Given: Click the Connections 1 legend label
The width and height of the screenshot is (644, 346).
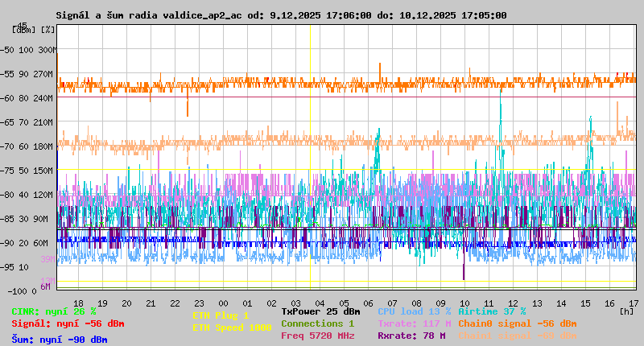Looking at the screenshot, I should click(317, 323).
